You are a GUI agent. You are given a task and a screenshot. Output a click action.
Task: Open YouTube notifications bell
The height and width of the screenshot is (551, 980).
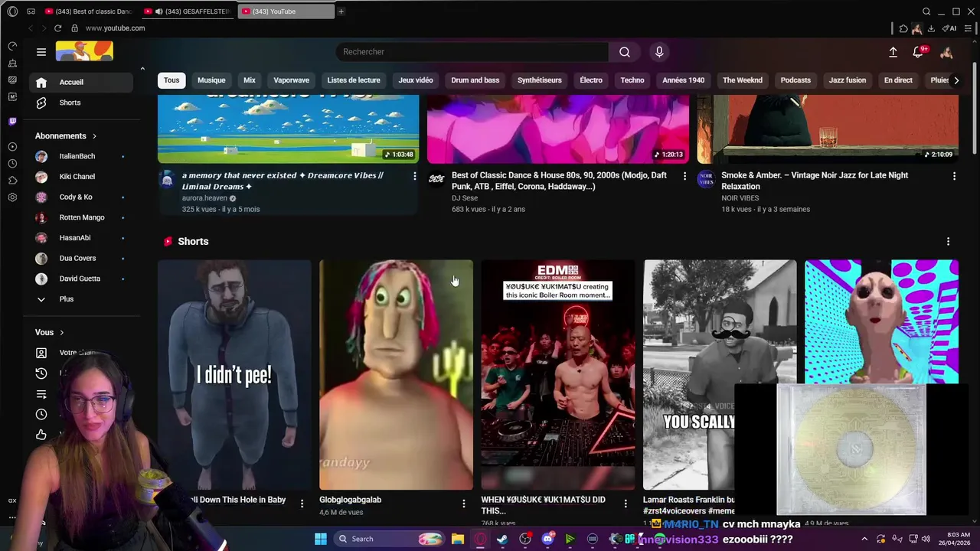point(918,52)
